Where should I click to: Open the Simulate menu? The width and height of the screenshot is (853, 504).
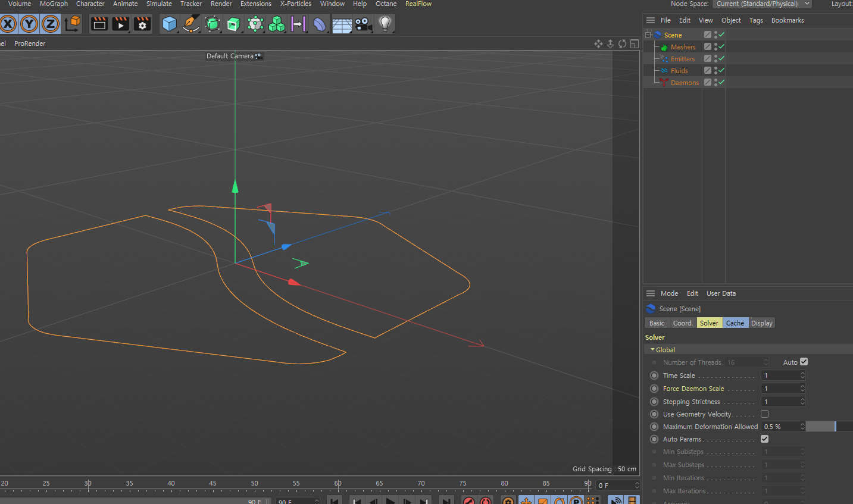(159, 4)
